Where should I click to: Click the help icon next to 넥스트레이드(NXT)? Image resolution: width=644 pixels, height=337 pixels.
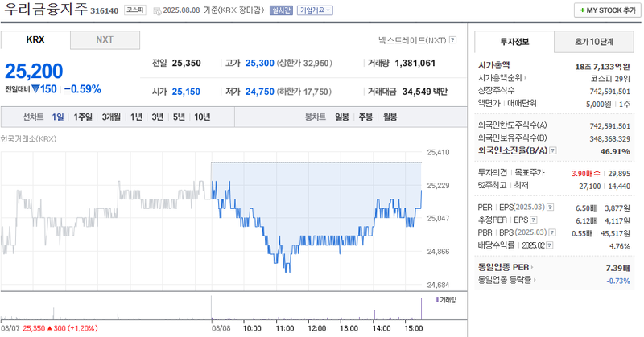pos(452,40)
